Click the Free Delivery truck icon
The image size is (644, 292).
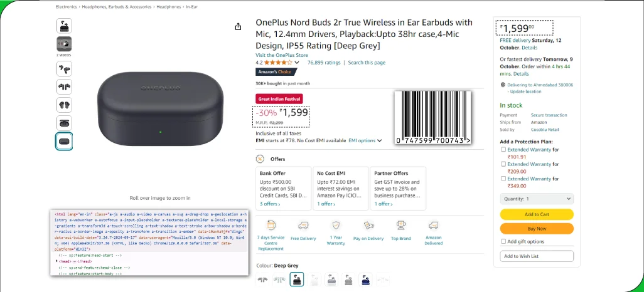[304, 226]
